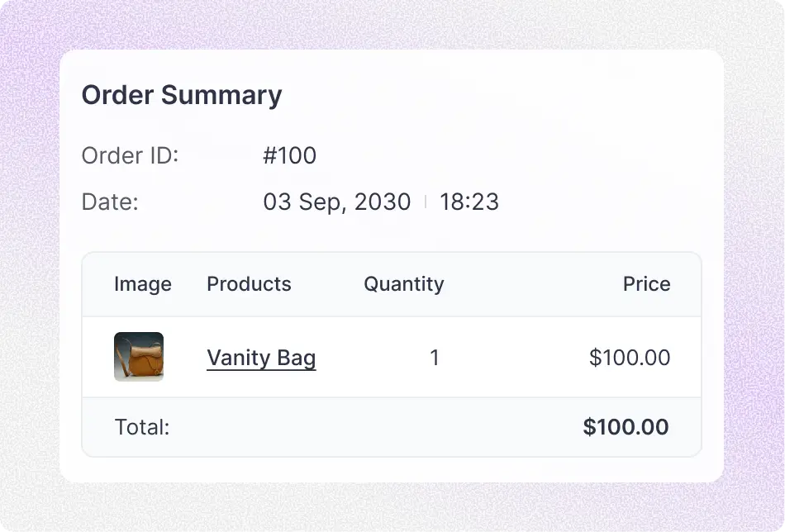Click the Vanity Bag table row

[x=392, y=358]
